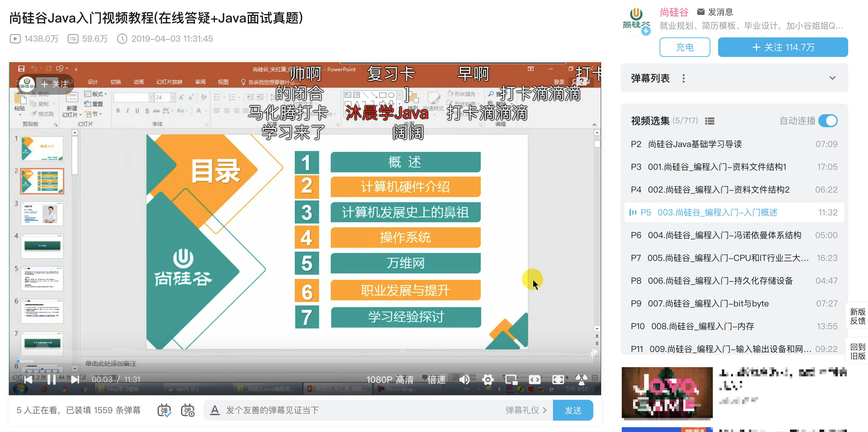Enter fullscreen video mode
868x432 pixels.
[x=558, y=380]
